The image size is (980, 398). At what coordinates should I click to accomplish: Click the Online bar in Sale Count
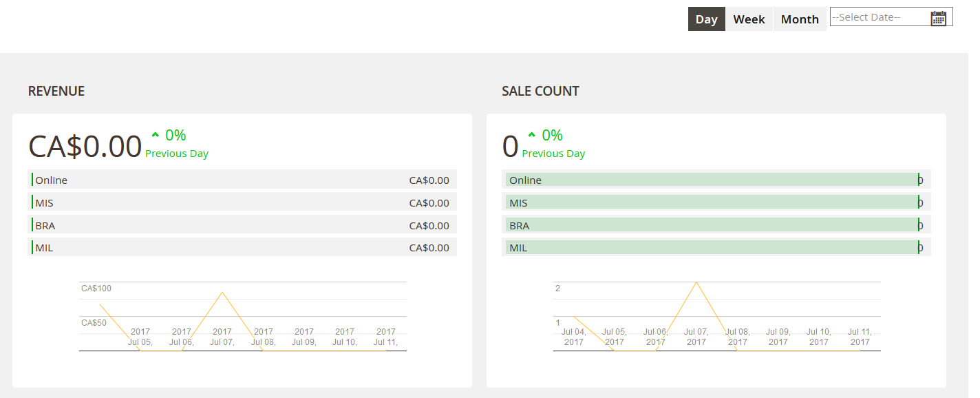point(712,180)
